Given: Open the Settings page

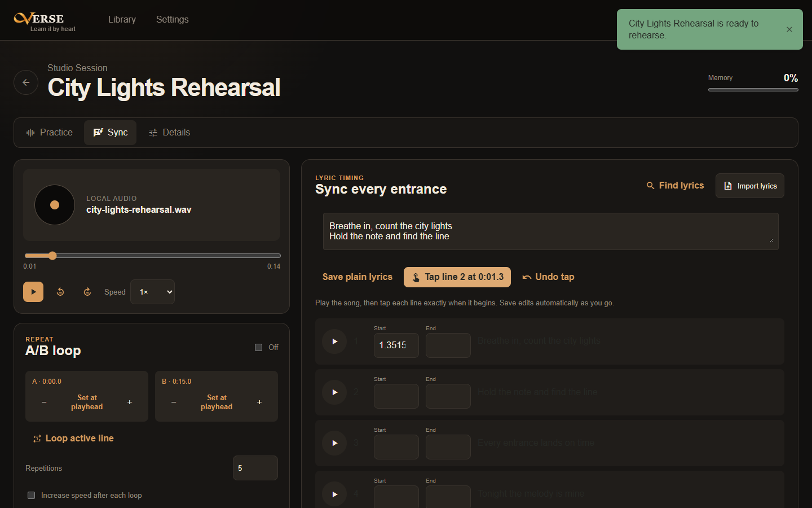Looking at the screenshot, I should pos(172,19).
